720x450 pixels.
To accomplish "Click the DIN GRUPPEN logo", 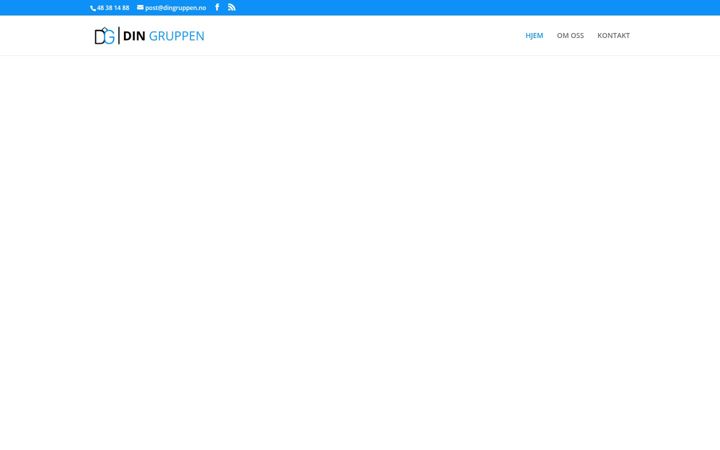I will 149,36.
